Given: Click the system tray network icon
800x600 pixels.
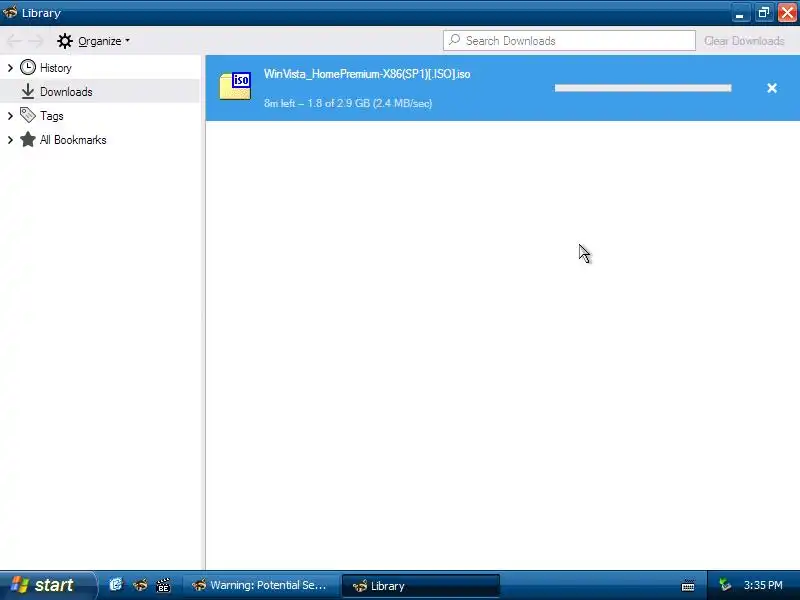Looking at the screenshot, I should (725, 585).
